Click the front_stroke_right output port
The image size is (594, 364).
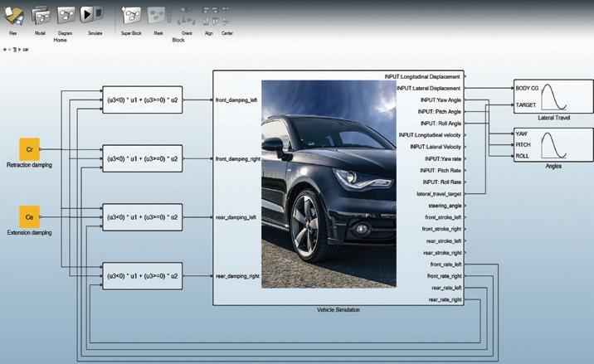pos(441,229)
